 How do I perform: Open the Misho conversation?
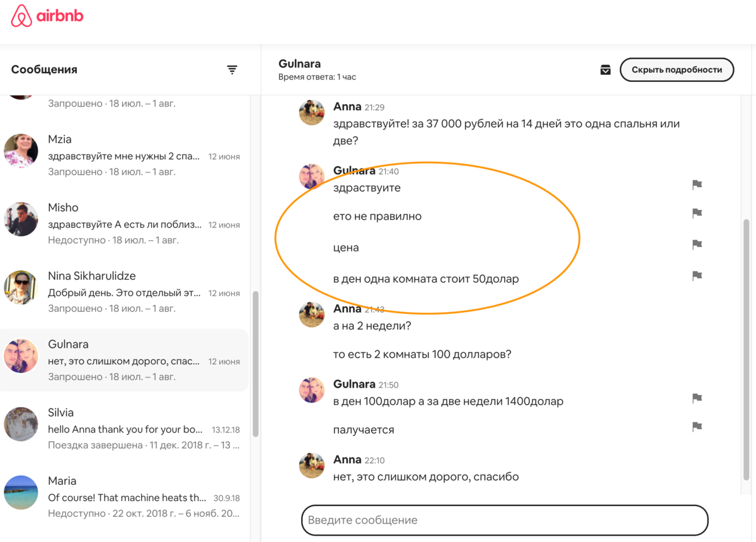click(x=124, y=224)
